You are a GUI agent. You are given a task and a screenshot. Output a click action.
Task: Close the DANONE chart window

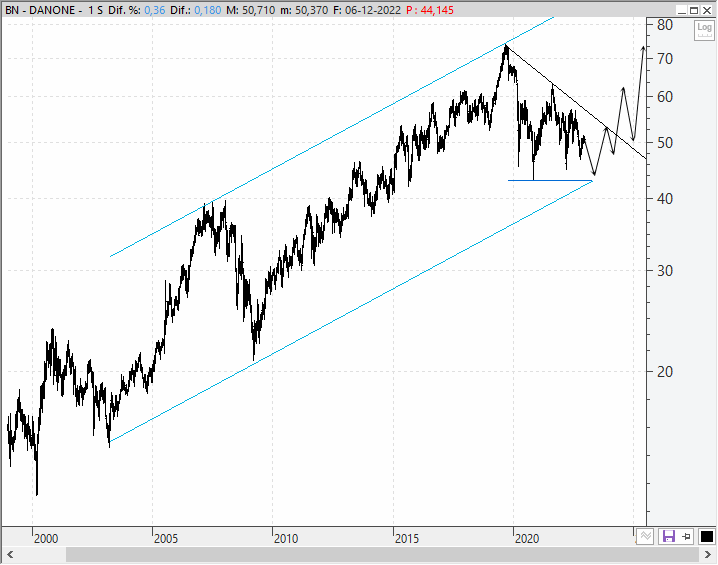[707, 10]
